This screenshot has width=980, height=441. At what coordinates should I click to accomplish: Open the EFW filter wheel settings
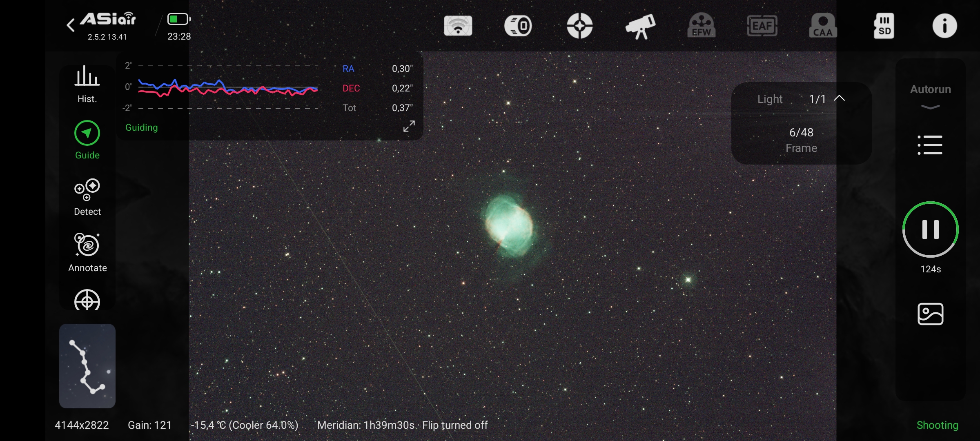coord(702,26)
